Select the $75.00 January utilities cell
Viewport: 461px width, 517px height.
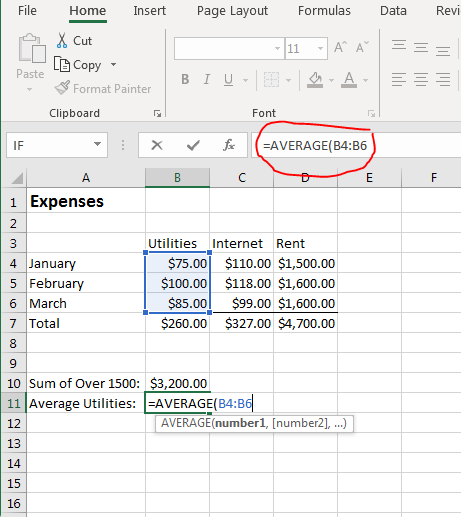click(x=177, y=263)
